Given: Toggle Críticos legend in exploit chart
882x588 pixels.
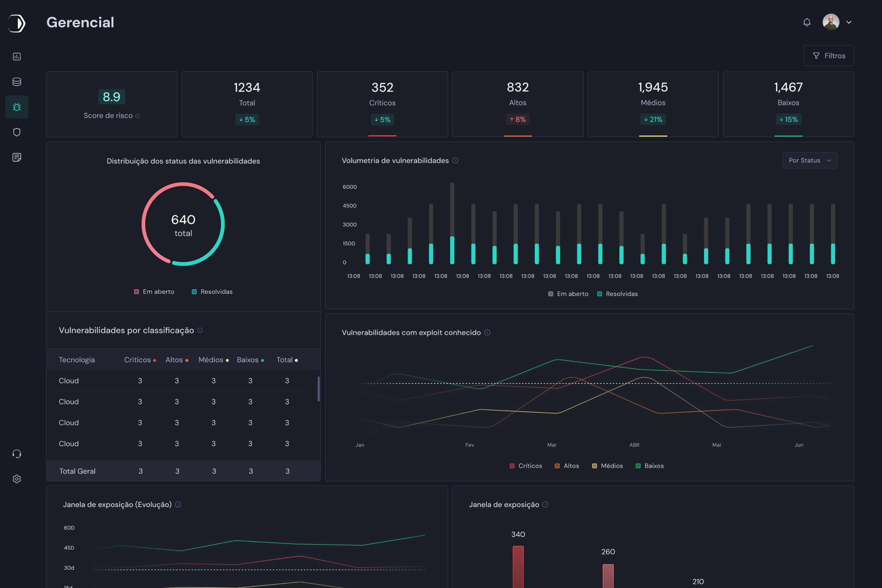Looking at the screenshot, I should click(526, 466).
